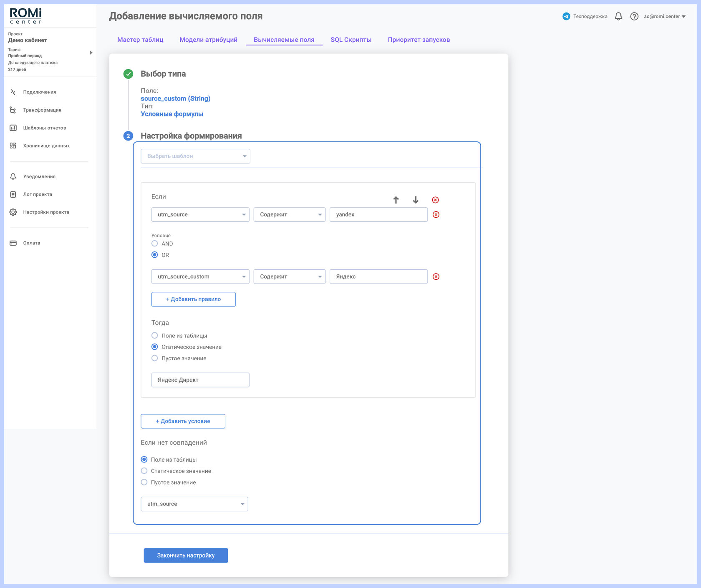Click + Добавить правило button
This screenshot has width=701, height=588.
pos(194,299)
